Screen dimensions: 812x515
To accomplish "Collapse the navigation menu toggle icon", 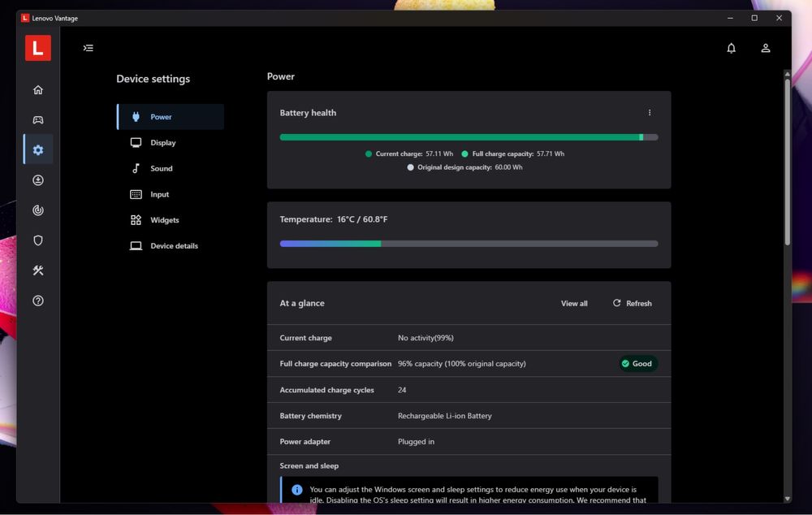I will pos(88,48).
